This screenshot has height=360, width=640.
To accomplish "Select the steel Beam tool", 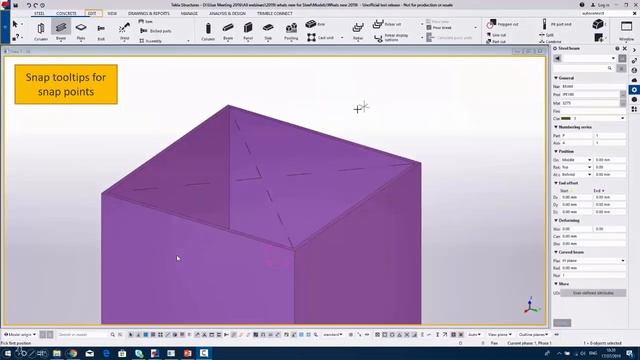I will pos(61,30).
